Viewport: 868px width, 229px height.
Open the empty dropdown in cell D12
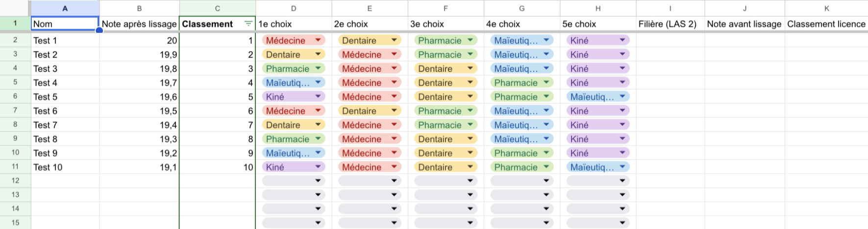pos(318,181)
